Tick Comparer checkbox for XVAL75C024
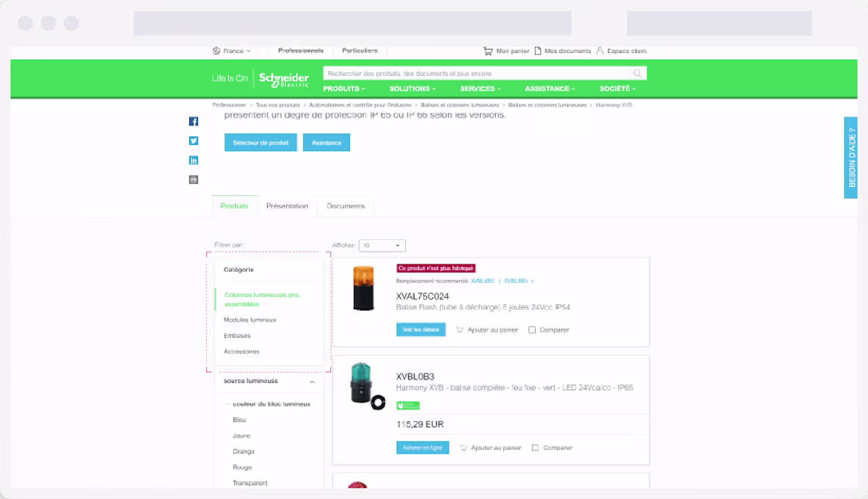This screenshot has height=499, width=868. pos(532,330)
